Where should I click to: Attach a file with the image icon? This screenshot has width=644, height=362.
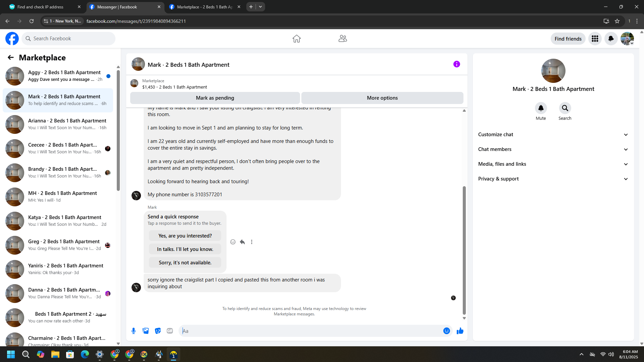pyautogui.click(x=146, y=331)
